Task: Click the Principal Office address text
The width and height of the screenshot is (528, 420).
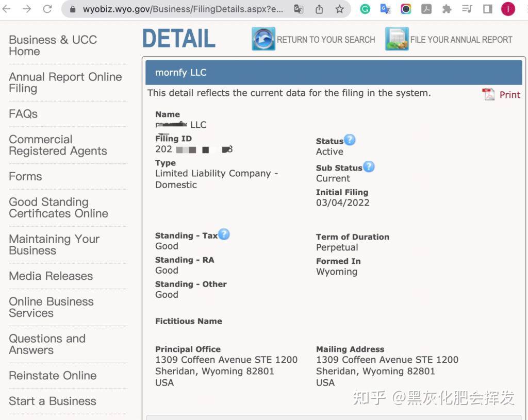Action: click(226, 371)
